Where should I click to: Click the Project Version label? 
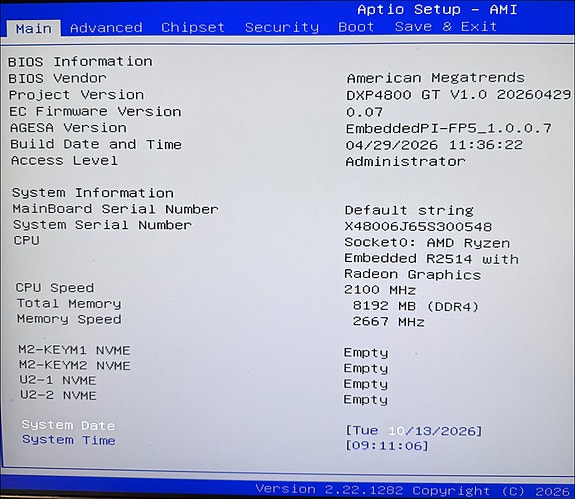point(76,95)
